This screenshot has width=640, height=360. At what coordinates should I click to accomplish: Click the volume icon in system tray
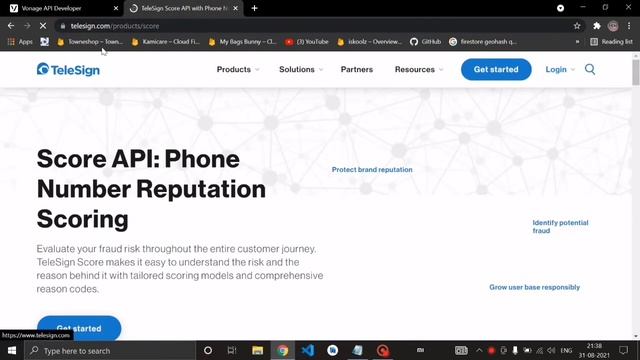pos(551,351)
